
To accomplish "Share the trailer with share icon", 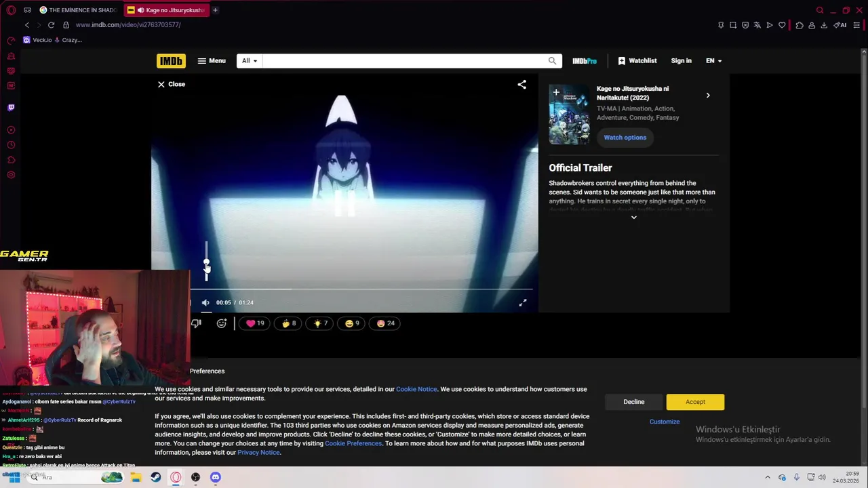I will (521, 85).
